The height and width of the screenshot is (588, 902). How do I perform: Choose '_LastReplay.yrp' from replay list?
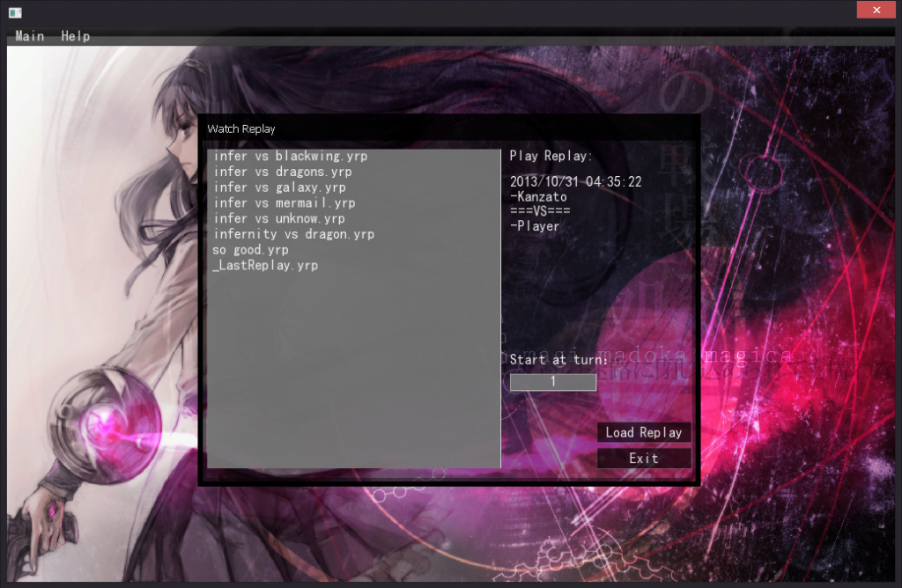tap(265, 265)
